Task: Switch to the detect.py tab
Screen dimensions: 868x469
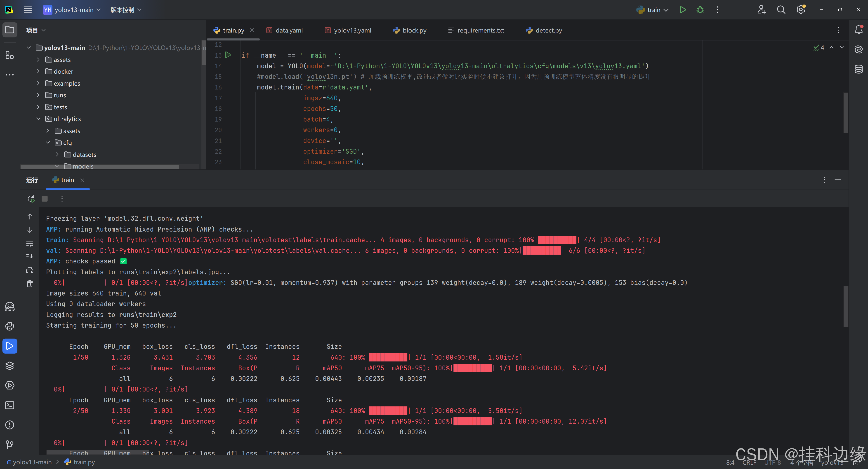Action: coord(544,30)
